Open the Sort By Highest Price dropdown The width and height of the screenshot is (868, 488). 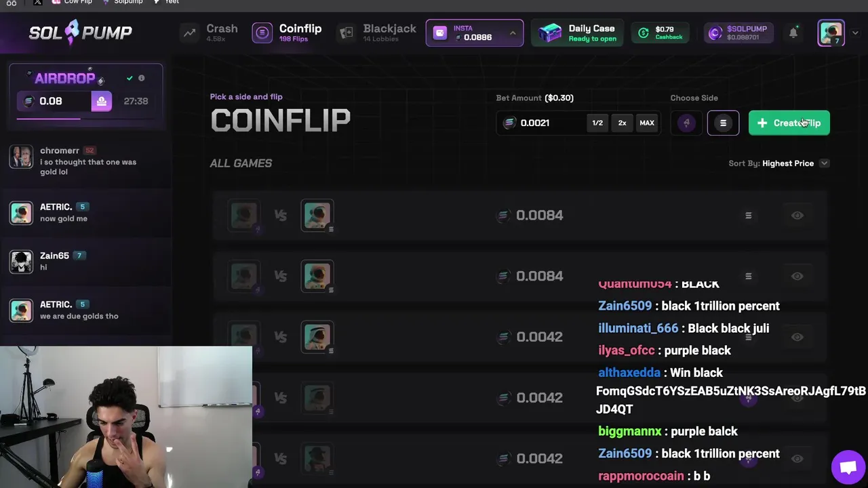click(x=778, y=163)
